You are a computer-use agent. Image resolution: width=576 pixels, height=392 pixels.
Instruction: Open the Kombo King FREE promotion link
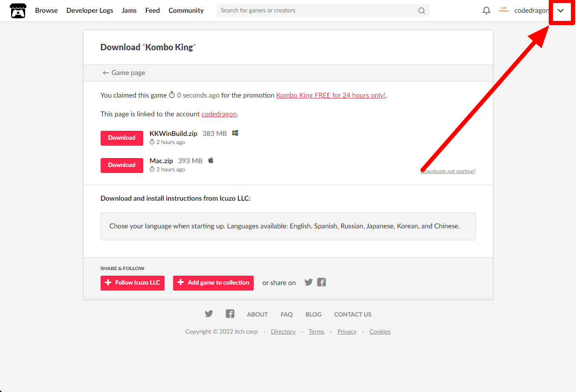331,95
